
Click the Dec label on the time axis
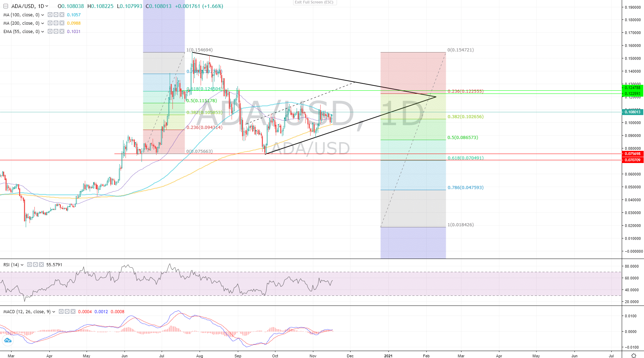coord(350,356)
